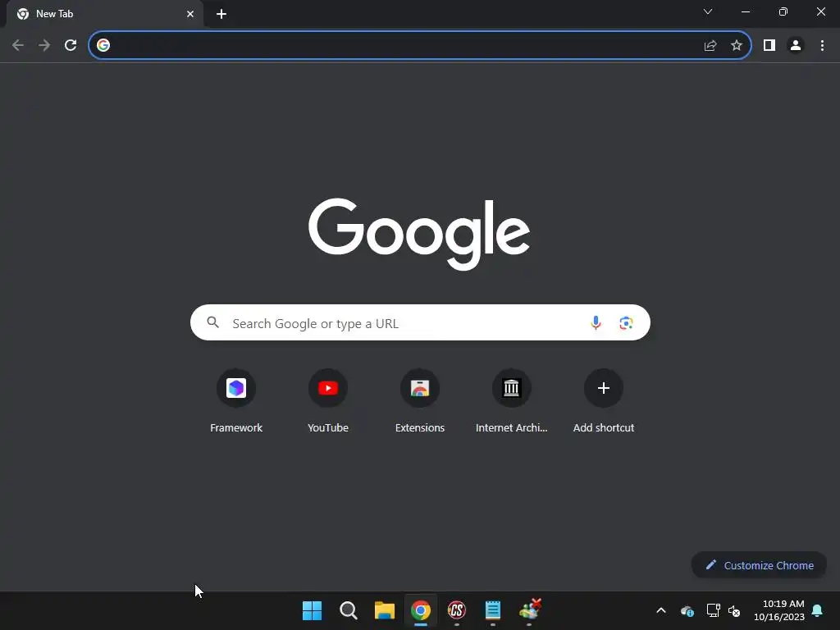Open a new tab with plus button
Viewport: 840px width, 630px height.
(x=221, y=14)
